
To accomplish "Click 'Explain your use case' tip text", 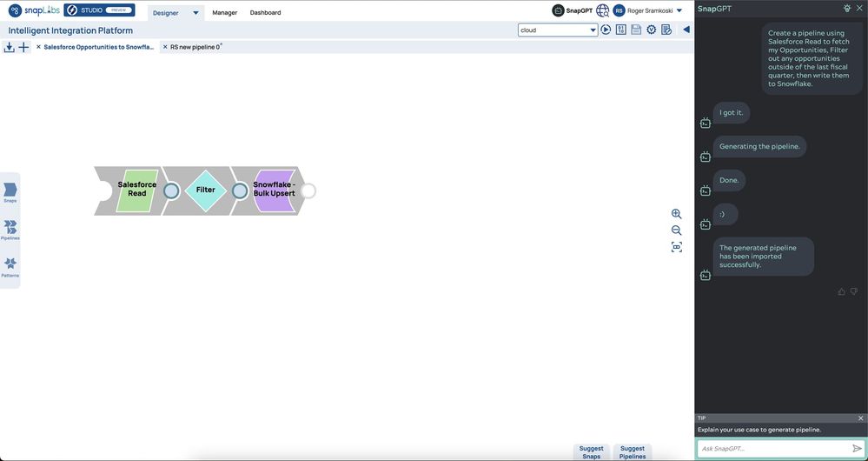I will click(x=759, y=430).
